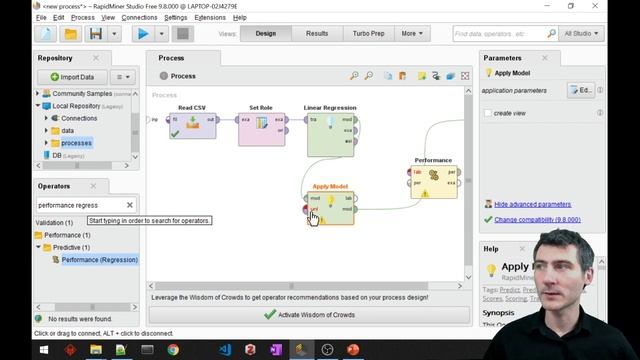Open the save options dropdown arrow
The width and height of the screenshot is (640, 360).
114,34
